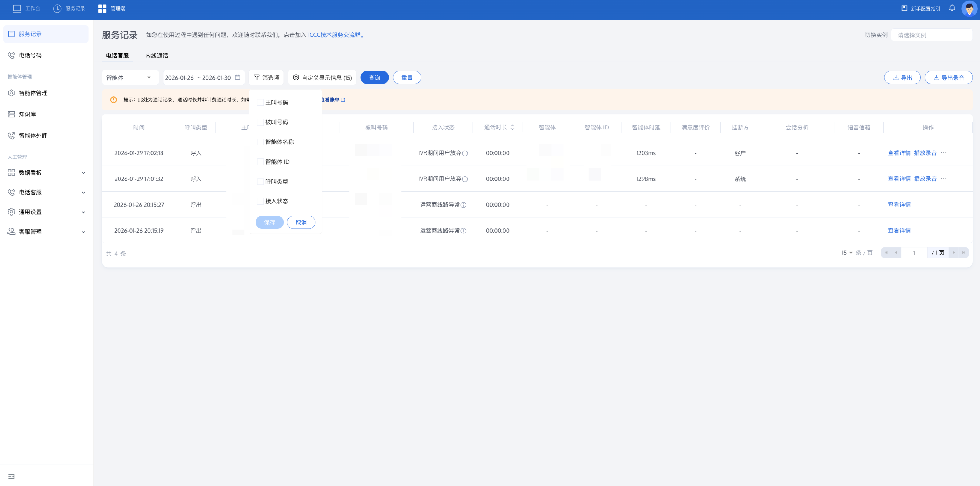Expand the 数据看板 sidebar section
The height and width of the screenshot is (486, 980).
coord(46,172)
